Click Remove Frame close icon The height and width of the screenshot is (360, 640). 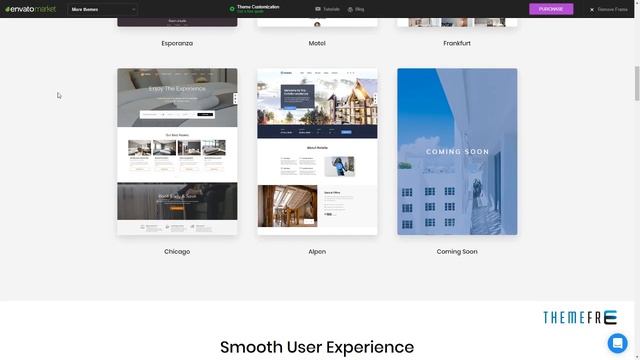(x=592, y=9)
